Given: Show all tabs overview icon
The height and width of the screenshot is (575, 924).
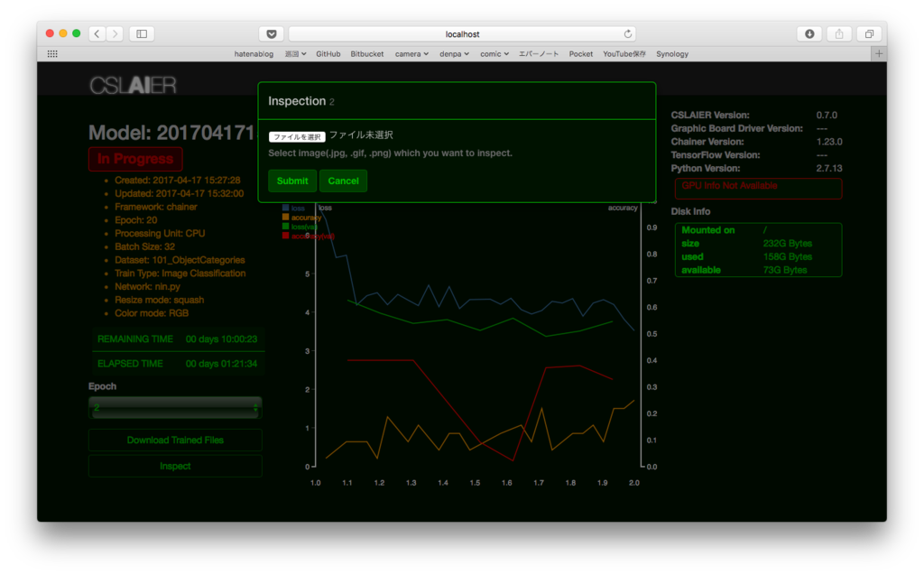Looking at the screenshot, I should click(x=869, y=34).
